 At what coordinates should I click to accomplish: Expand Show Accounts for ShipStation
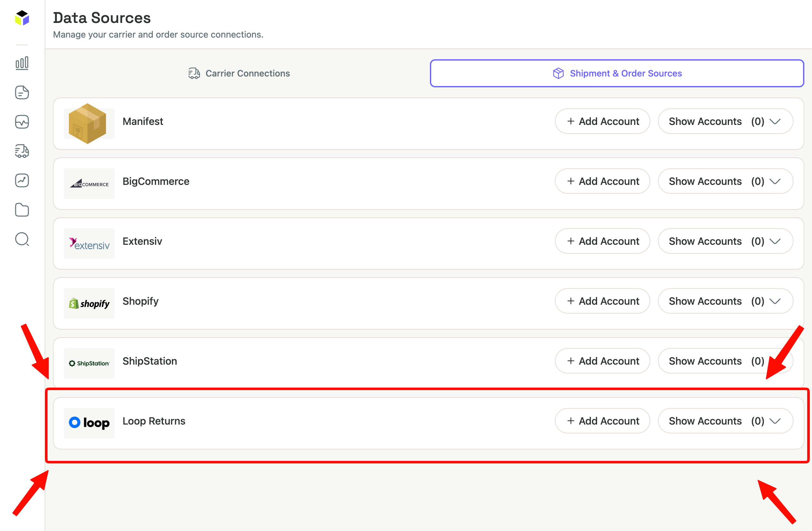pyautogui.click(x=725, y=361)
